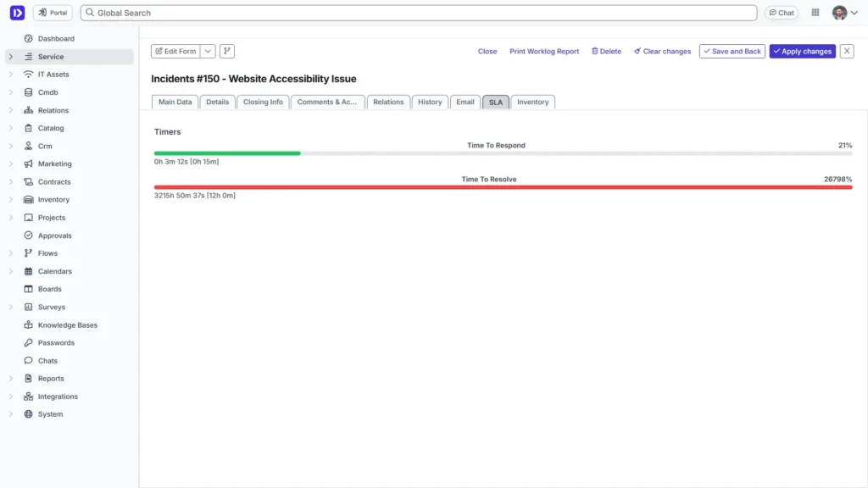Click the branch/workflow icon beside Edit Form
This screenshot has height=488, width=868.
226,51
